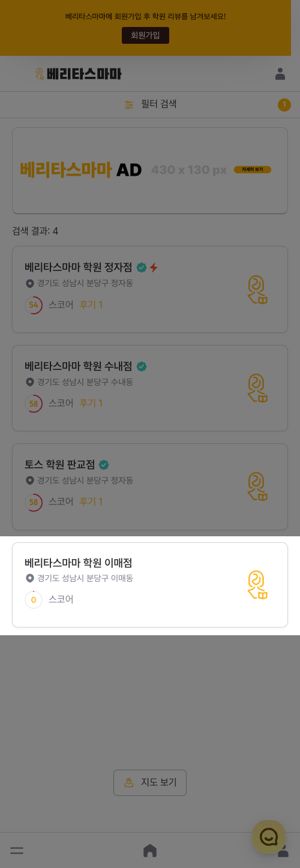Image resolution: width=300 pixels, height=868 pixels.
Task: Click the verified badge next to 정자점
Action: click(142, 268)
